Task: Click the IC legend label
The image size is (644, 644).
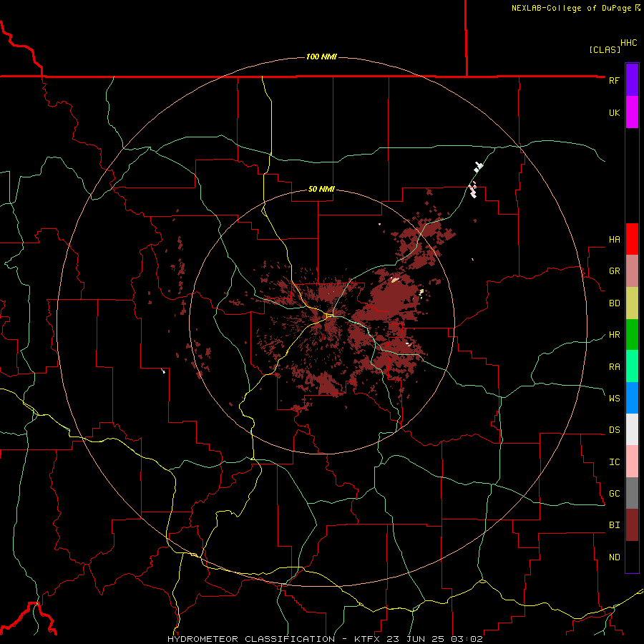Action: pyautogui.click(x=614, y=462)
